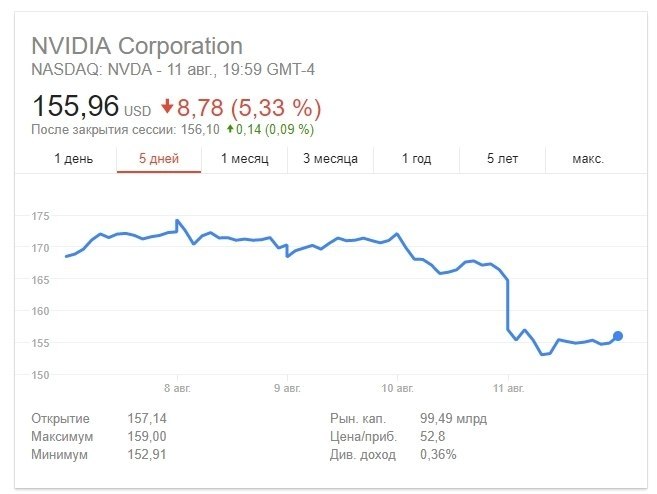Screen dimensions: 657x494
Task: Switch to the "1 месяц" tab
Action: tap(245, 158)
